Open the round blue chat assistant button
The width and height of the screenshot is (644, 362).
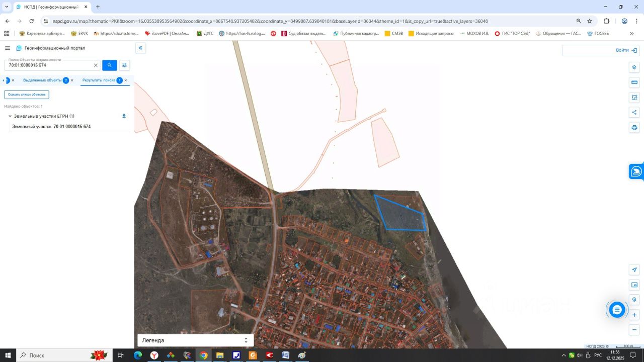617,310
